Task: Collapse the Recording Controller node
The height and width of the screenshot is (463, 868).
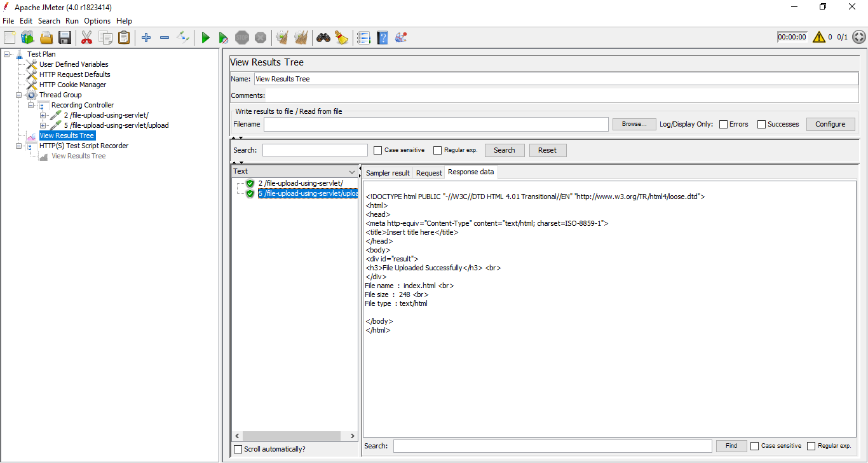Action: tap(31, 105)
